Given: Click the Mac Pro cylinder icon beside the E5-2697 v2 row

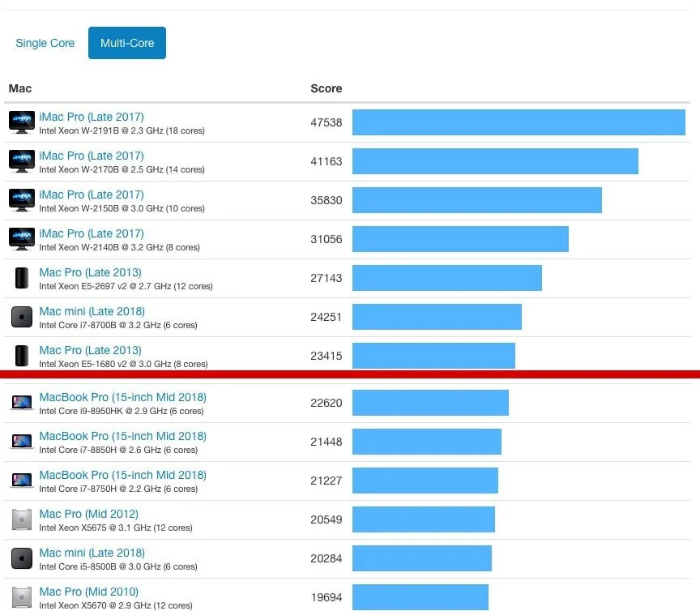Looking at the screenshot, I should [22, 278].
